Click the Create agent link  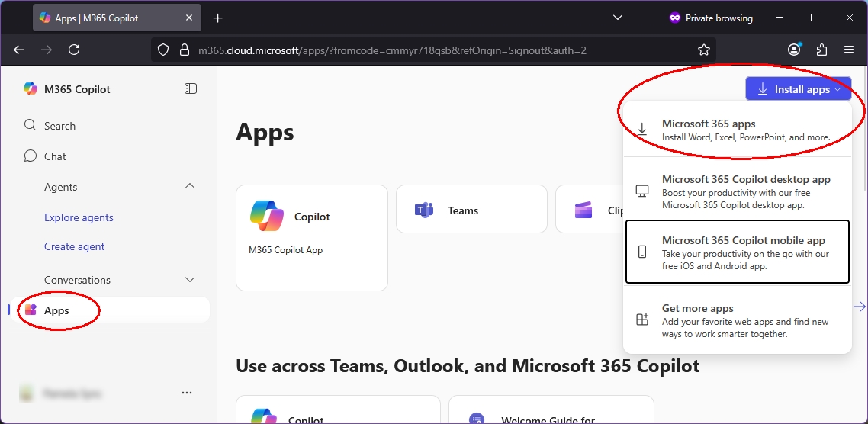tap(75, 246)
